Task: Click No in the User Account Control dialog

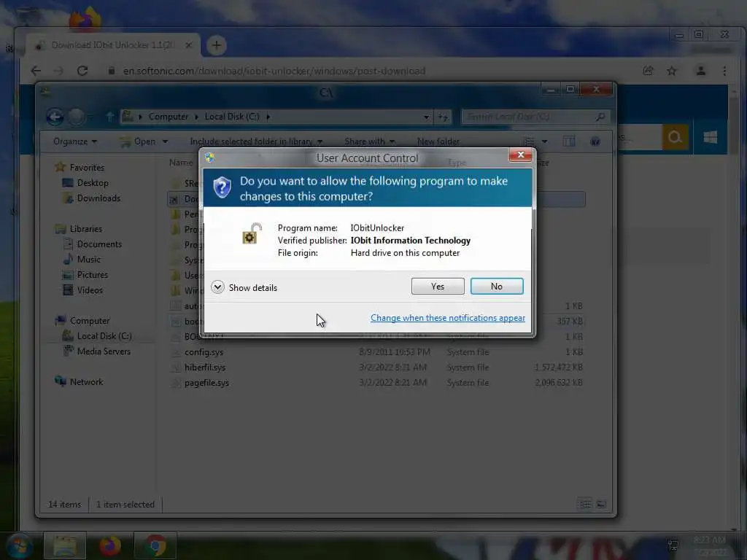Action: pyautogui.click(x=496, y=286)
